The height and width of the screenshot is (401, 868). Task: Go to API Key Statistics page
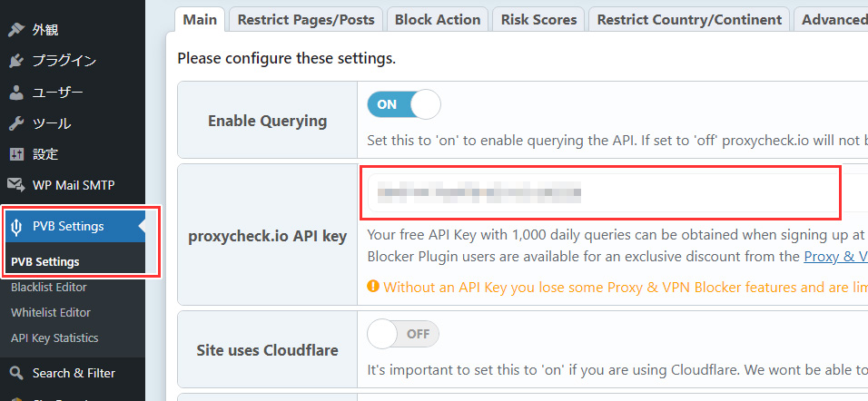point(54,337)
